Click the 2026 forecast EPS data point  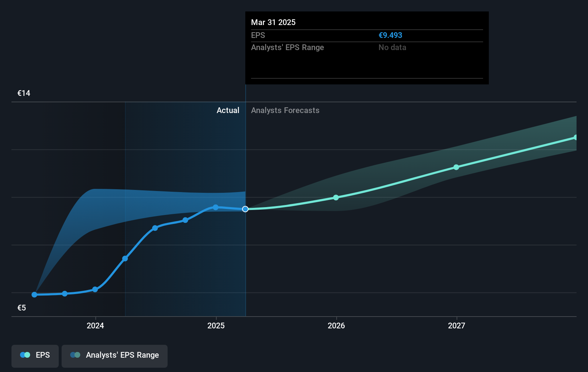336,197
